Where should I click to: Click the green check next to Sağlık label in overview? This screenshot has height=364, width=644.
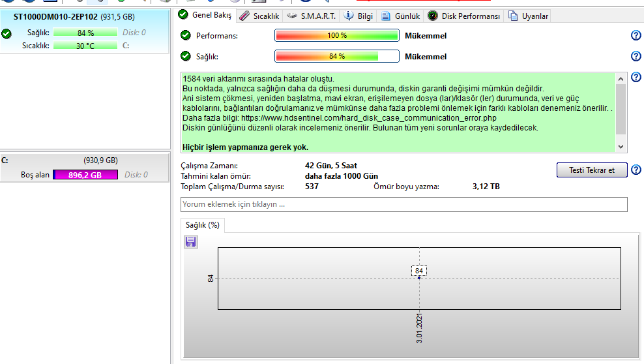click(x=186, y=56)
